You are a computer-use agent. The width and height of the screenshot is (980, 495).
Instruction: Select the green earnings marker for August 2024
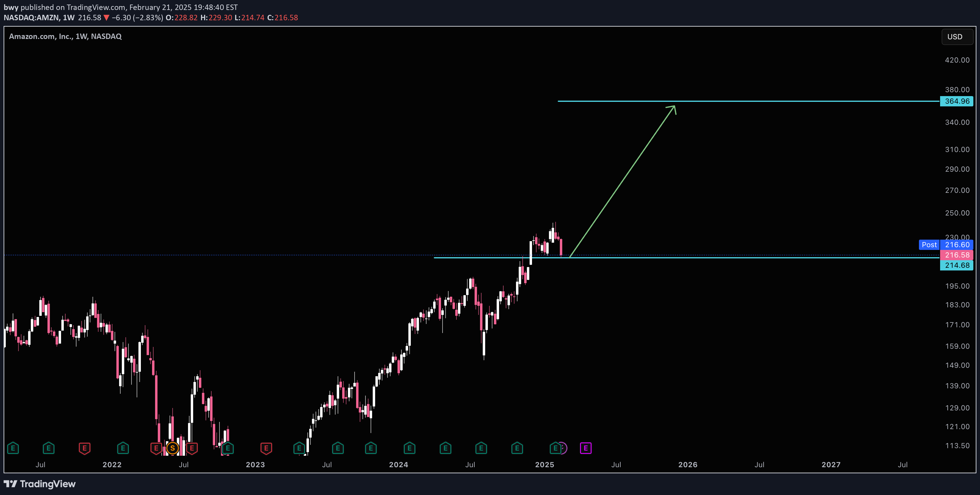481,448
